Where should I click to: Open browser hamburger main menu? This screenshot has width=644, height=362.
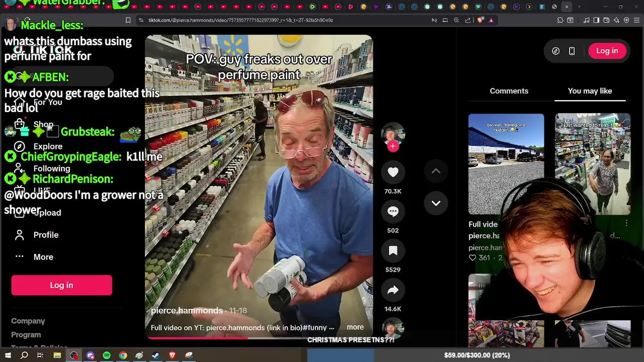636,20
